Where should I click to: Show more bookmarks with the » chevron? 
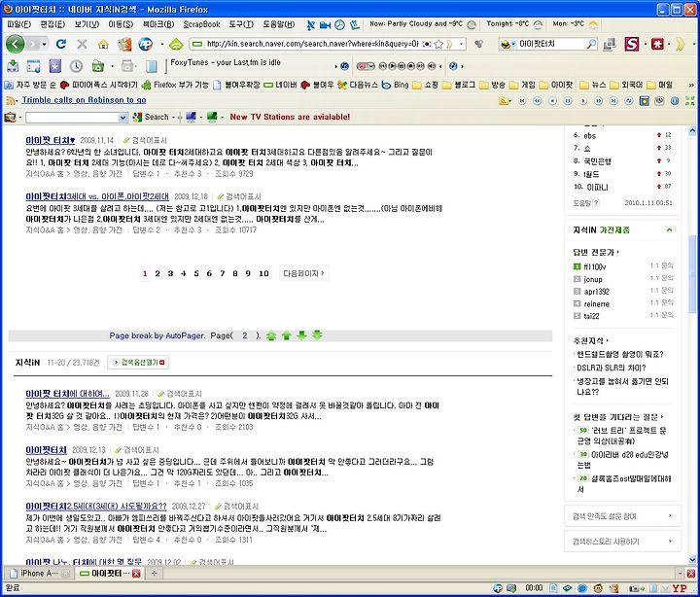[x=691, y=85]
